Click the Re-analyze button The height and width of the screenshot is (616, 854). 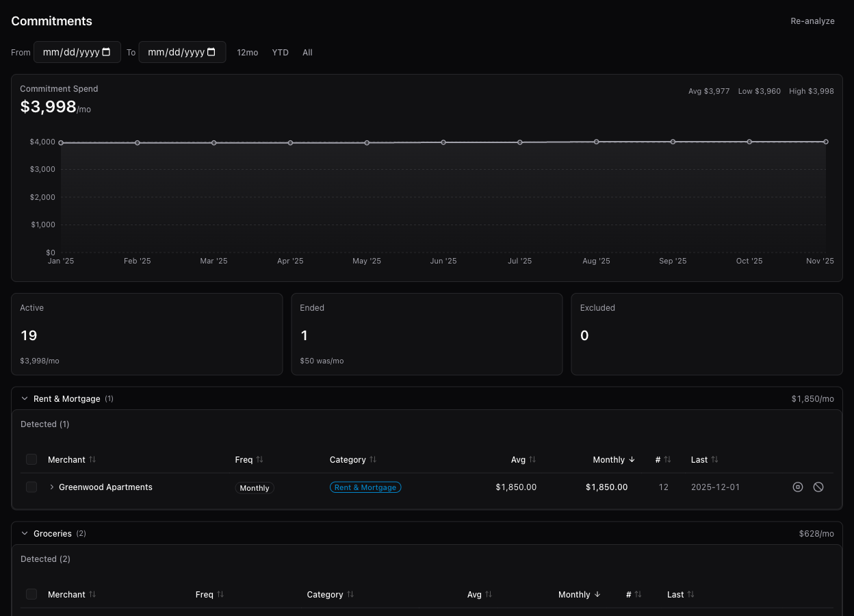[x=812, y=21]
